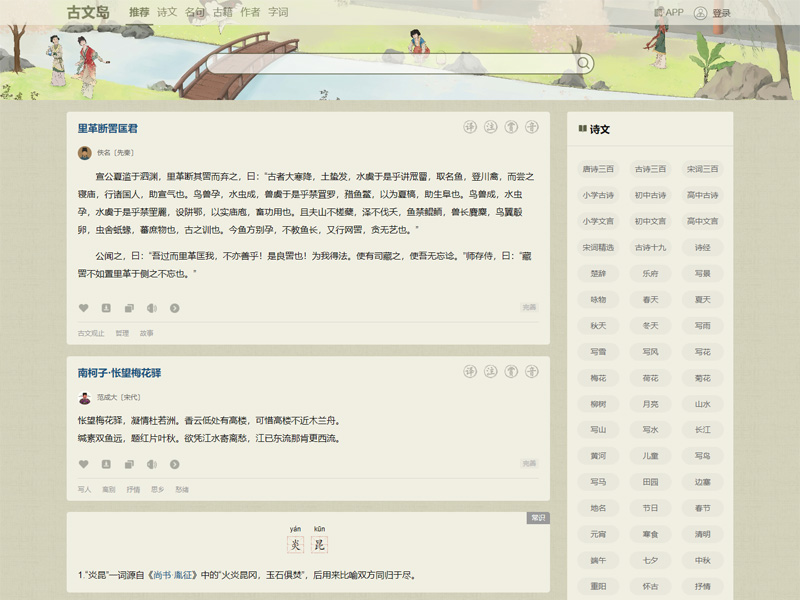Go to the 名句 navigation tab
Screen dimensions: 800x600
click(194, 13)
